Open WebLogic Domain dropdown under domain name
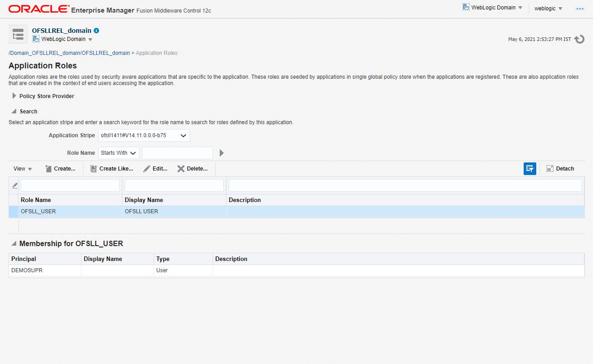This screenshot has width=593, height=364. pyautogui.click(x=63, y=39)
